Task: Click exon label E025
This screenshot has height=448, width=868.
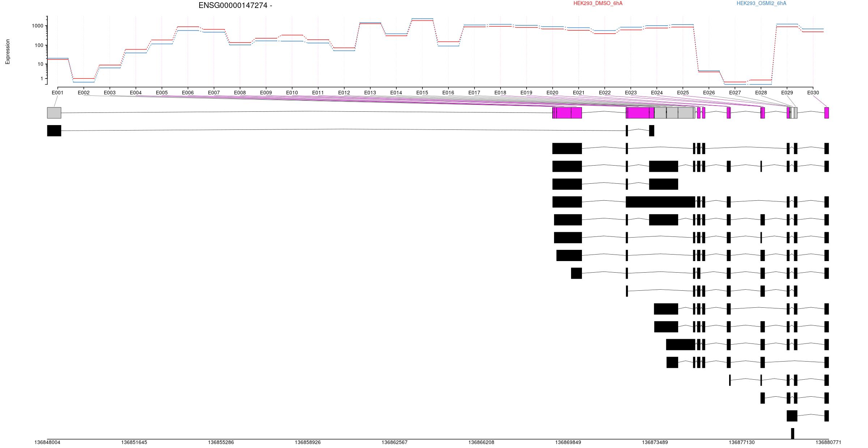Action: 683,93
